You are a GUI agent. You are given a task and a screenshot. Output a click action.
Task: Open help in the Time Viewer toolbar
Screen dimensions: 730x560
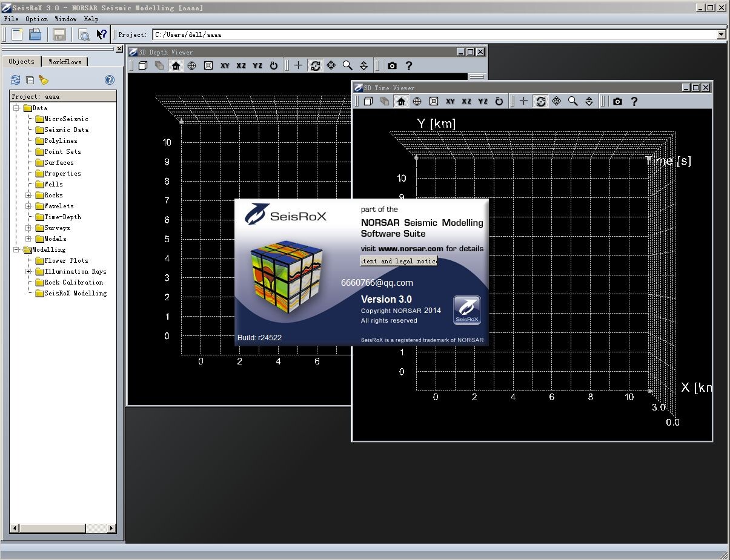click(634, 101)
